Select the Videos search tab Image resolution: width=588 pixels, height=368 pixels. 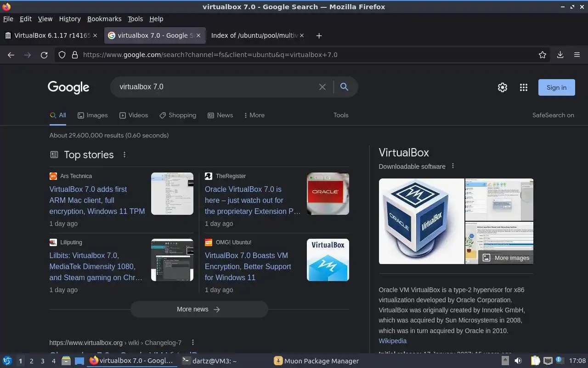click(x=134, y=115)
